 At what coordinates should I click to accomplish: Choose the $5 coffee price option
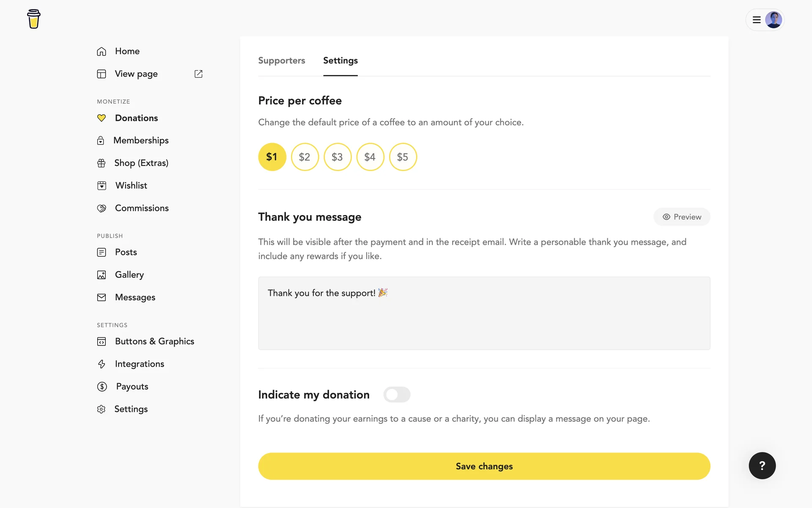[x=403, y=157]
